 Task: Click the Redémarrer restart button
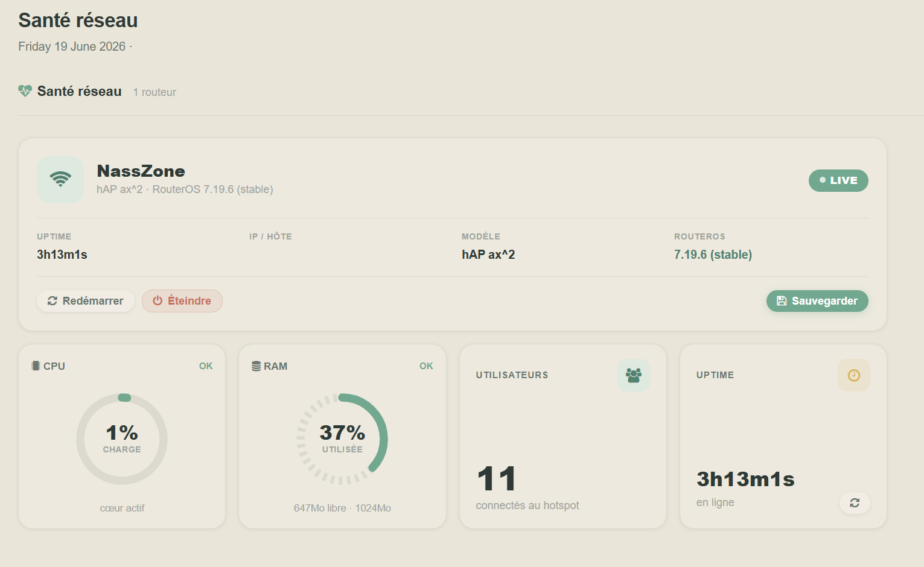(x=86, y=301)
